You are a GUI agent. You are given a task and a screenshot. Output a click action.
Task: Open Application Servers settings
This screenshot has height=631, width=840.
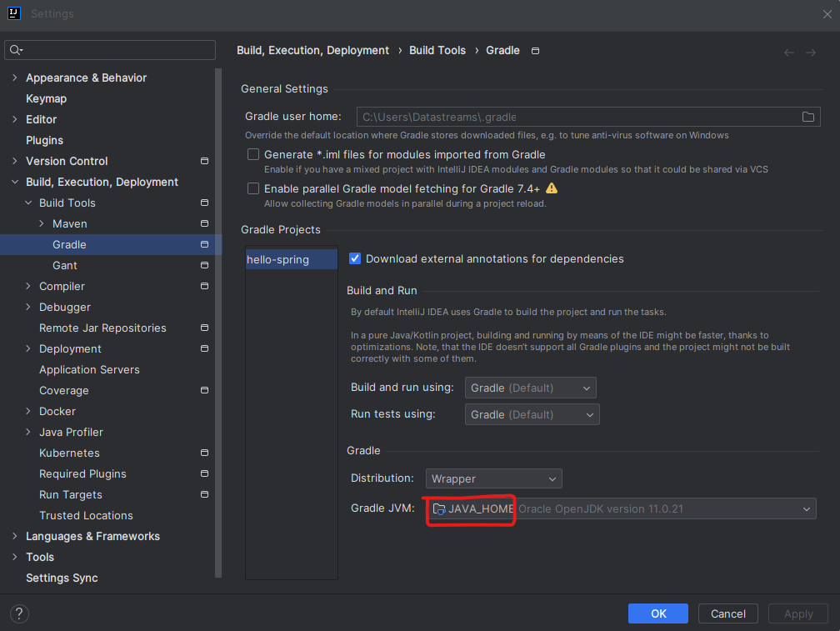(89, 369)
